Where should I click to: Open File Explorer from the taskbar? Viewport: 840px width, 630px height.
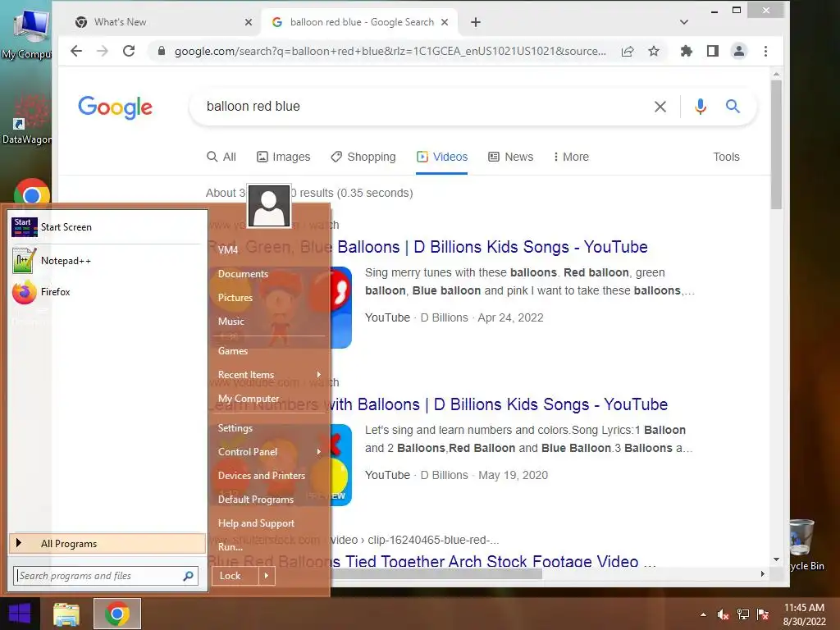[x=66, y=614]
